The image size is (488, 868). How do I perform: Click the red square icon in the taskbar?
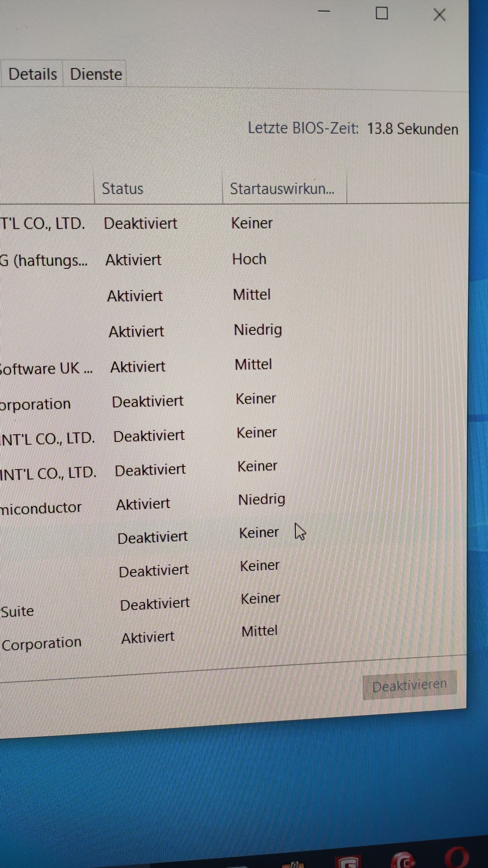(x=349, y=861)
